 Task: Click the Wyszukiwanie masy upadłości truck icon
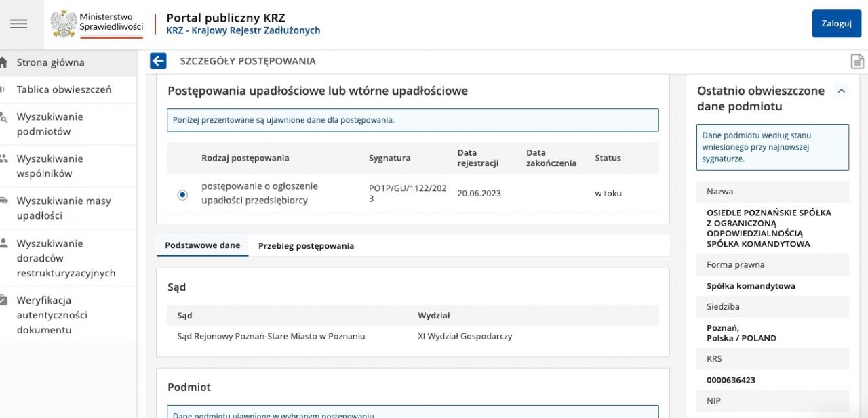tap(3, 201)
